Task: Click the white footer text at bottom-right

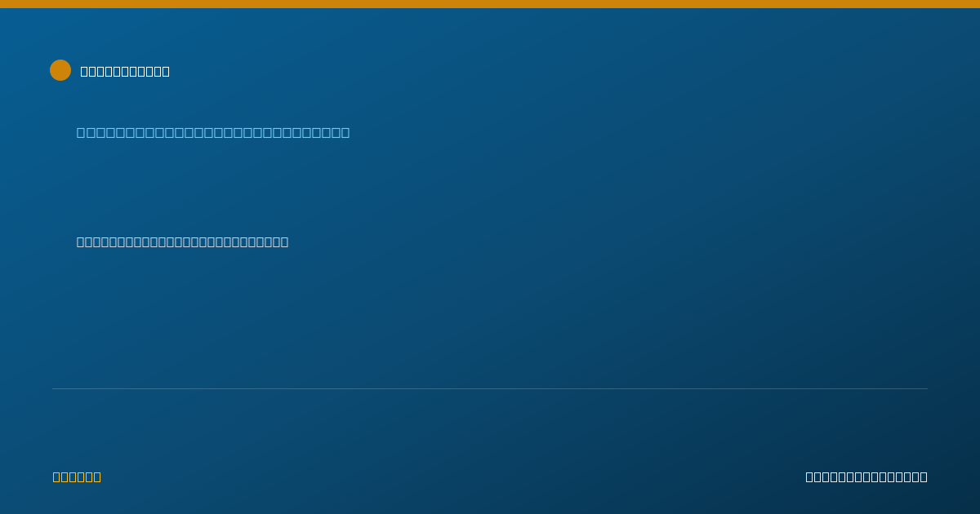Action: click(x=866, y=476)
